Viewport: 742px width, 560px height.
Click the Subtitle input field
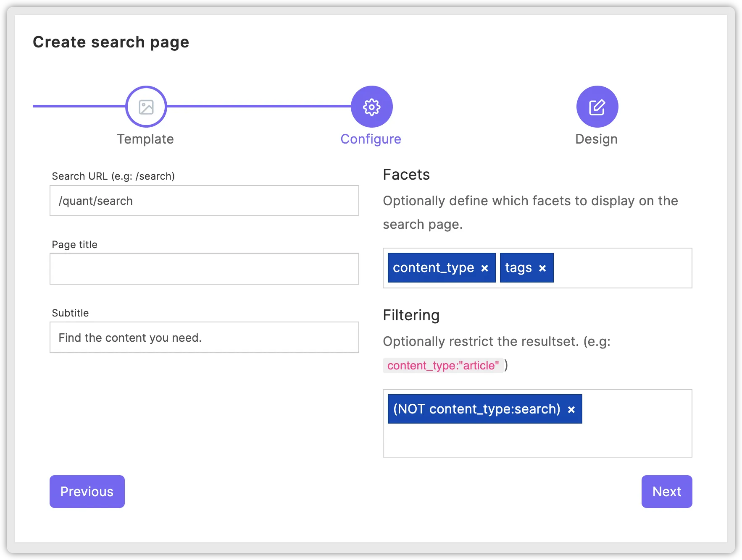coord(204,337)
